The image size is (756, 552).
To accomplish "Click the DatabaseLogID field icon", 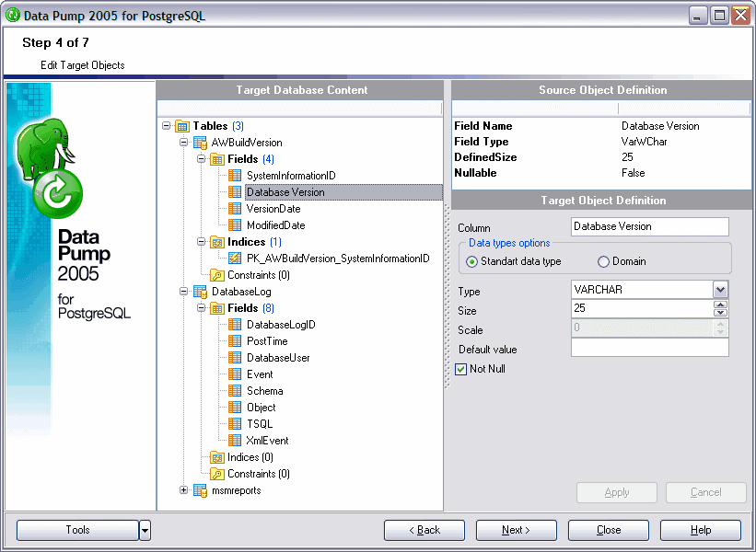I will (235, 325).
